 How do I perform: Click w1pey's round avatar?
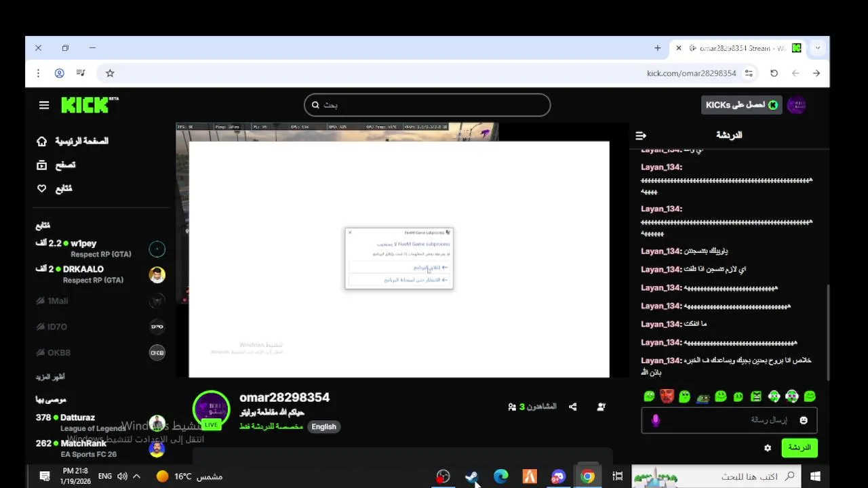point(157,249)
